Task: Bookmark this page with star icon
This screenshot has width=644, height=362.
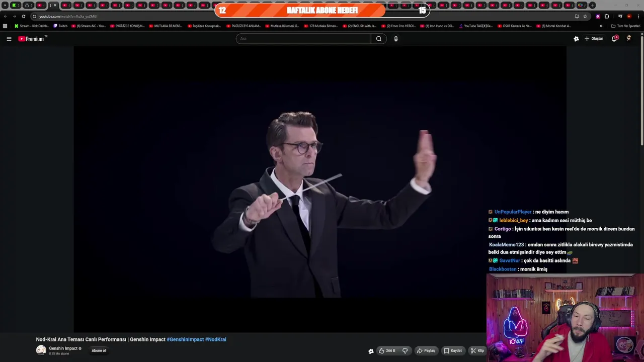Action: (585, 16)
